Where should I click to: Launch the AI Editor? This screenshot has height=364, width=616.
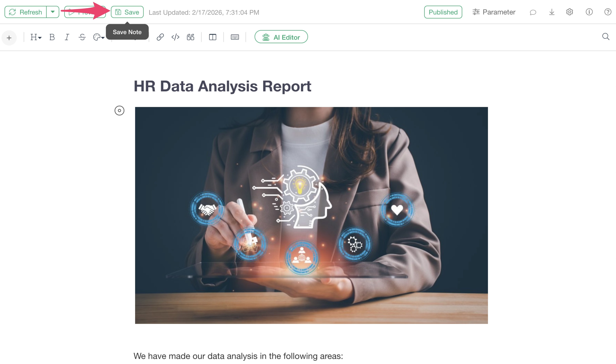[x=281, y=37]
